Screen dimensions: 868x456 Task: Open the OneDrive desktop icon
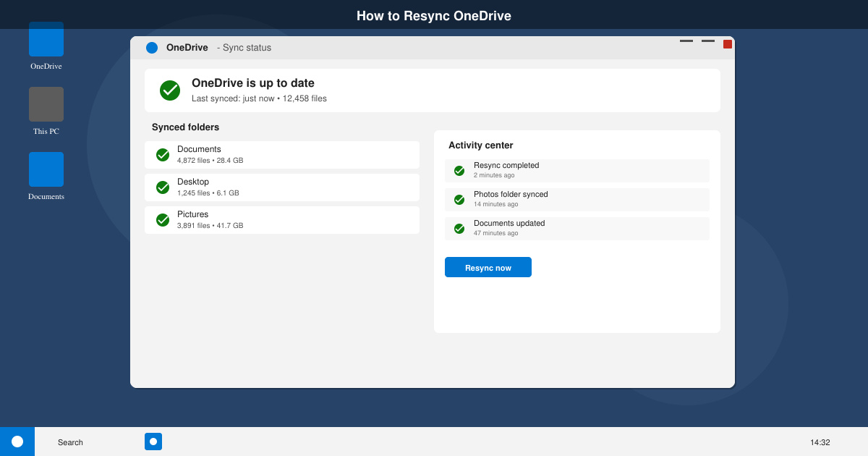click(46, 39)
